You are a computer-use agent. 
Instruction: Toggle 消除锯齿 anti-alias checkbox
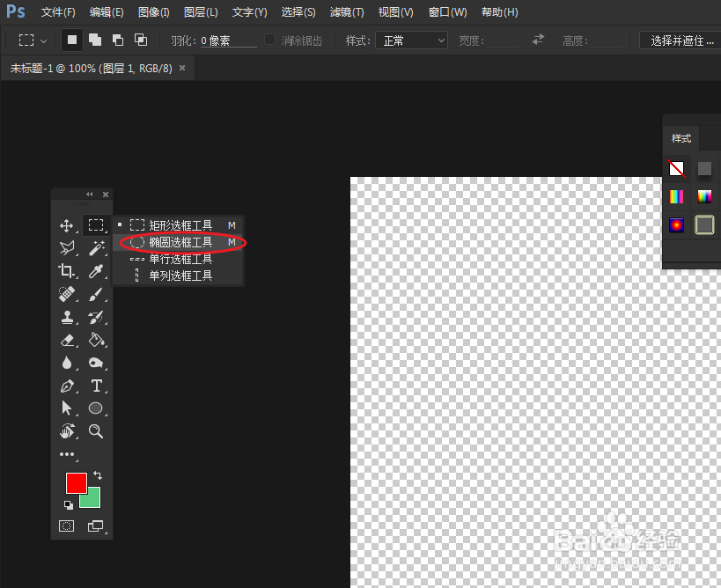[x=270, y=40]
